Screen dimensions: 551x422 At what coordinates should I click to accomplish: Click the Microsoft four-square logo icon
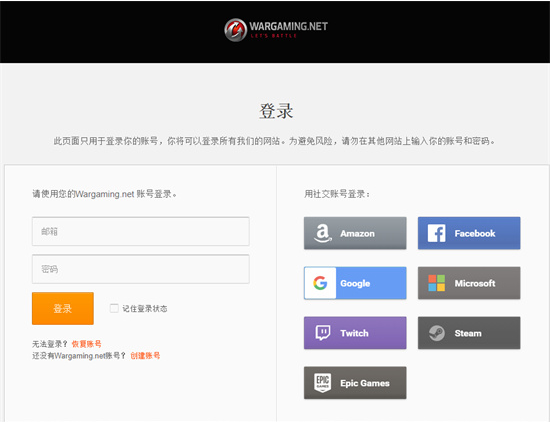pos(436,283)
